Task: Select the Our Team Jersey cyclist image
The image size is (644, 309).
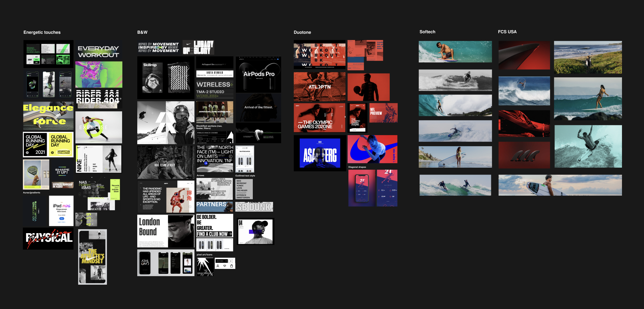Action: tap(166, 162)
